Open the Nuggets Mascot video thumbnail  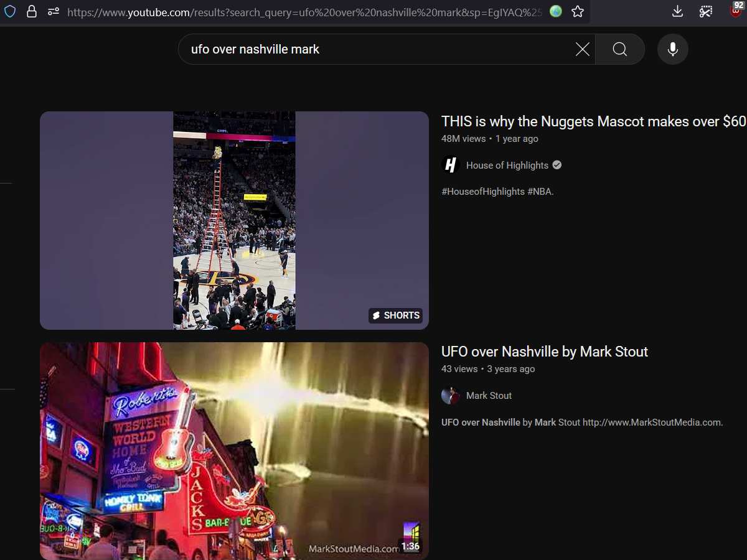234,221
